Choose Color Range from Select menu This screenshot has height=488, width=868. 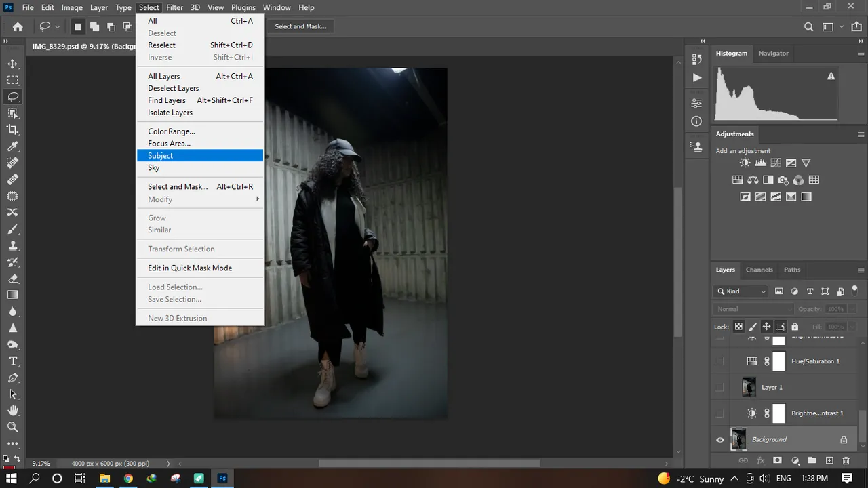point(200,131)
